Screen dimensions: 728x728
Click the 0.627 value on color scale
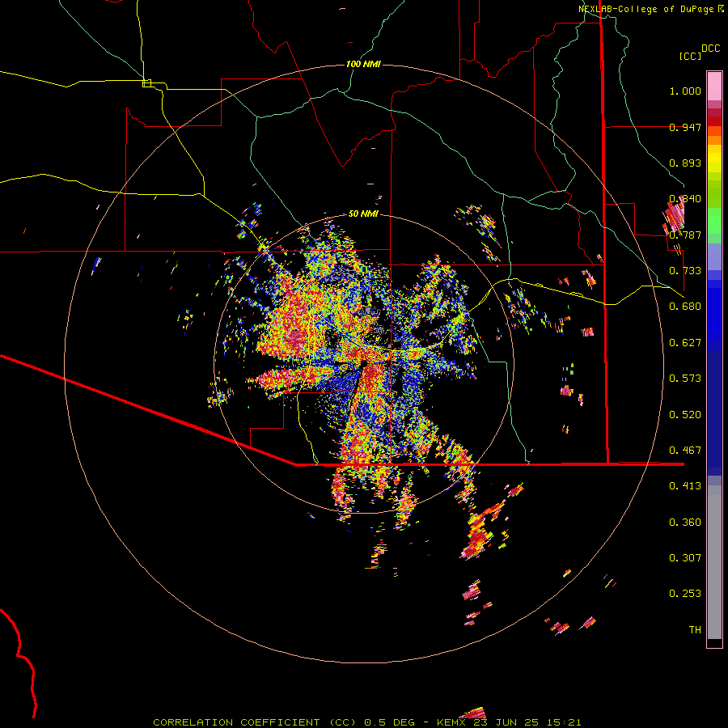click(685, 343)
